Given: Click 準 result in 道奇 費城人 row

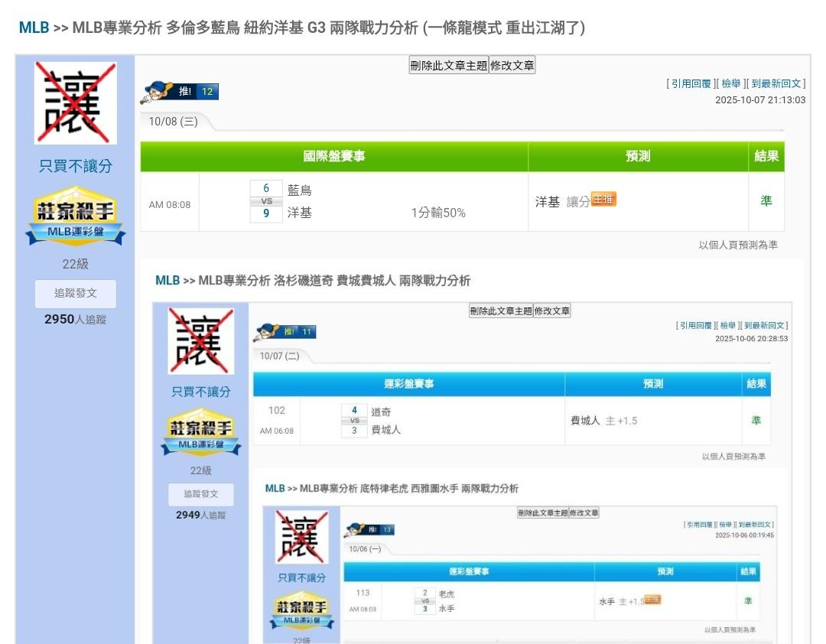Looking at the screenshot, I should [756, 421].
